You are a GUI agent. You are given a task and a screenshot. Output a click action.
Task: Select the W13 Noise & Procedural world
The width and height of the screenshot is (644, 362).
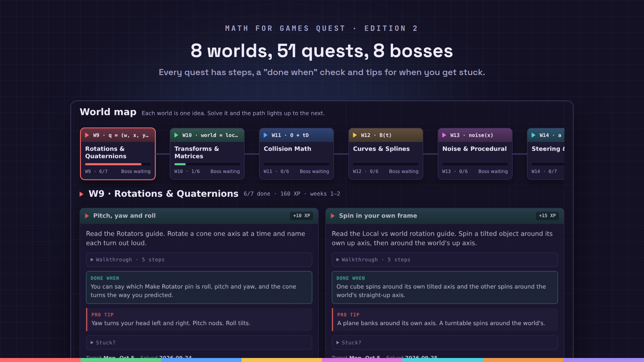(x=475, y=154)
